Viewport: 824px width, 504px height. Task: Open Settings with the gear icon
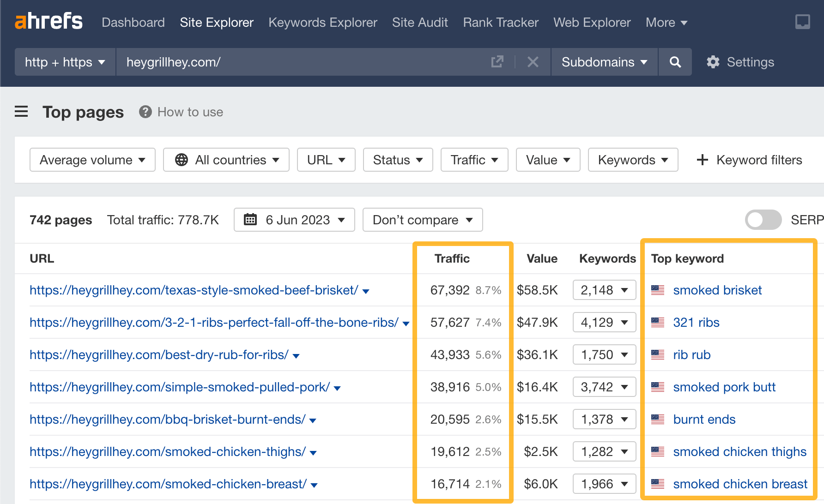coord(713,62)
